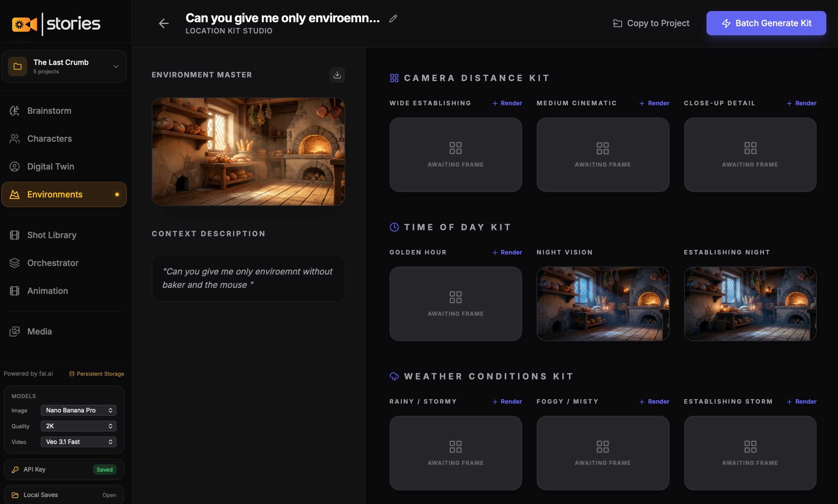Click the Orchestrator layers icon
Screen dimensions: 838x504
click(14, 263)
